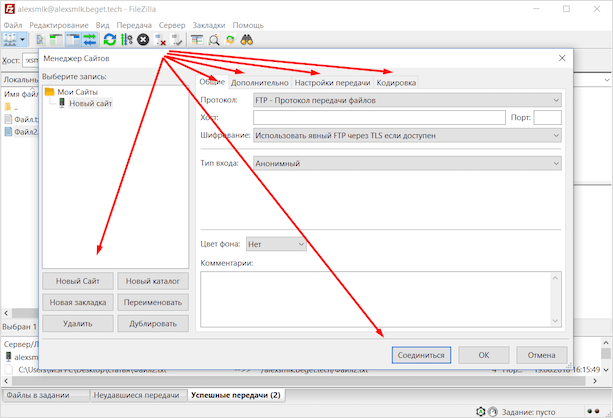
Task: Switch to the Дополнительно tab
Action: coord(260,83)
